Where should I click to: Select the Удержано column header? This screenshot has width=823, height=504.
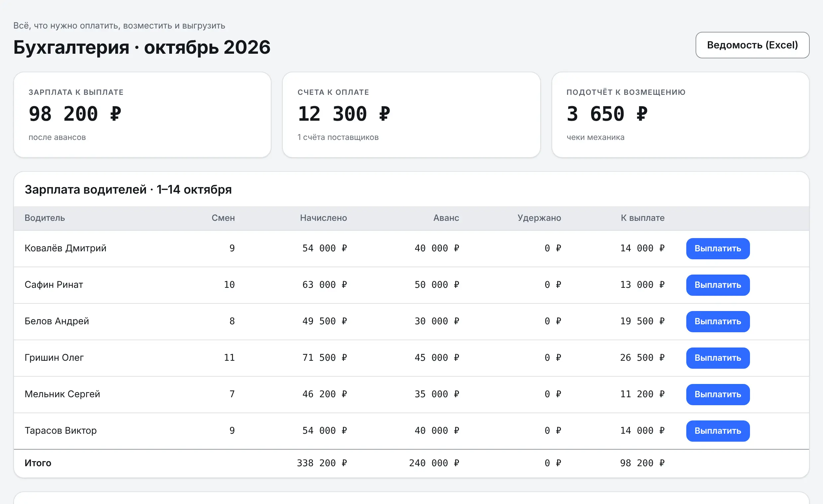tap(539, 218)
